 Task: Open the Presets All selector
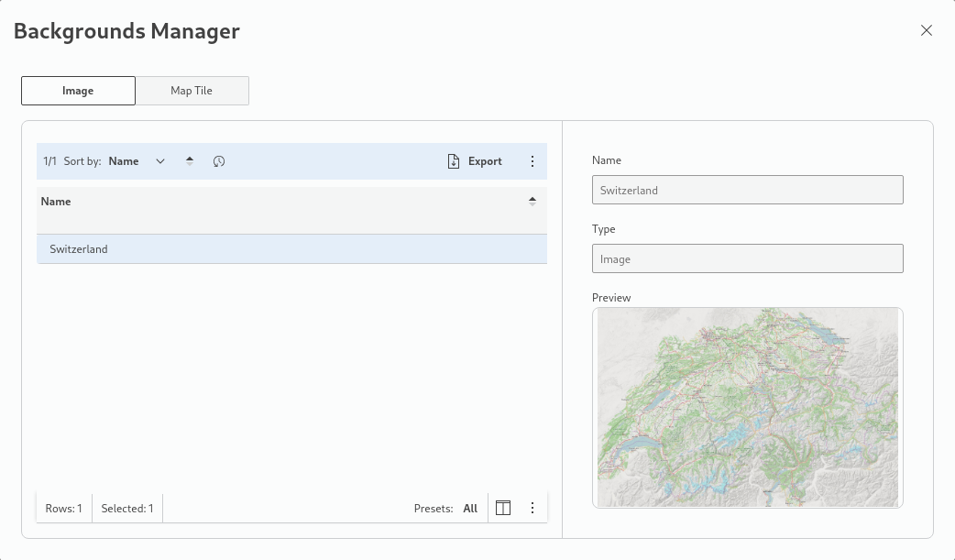point(470,509)
